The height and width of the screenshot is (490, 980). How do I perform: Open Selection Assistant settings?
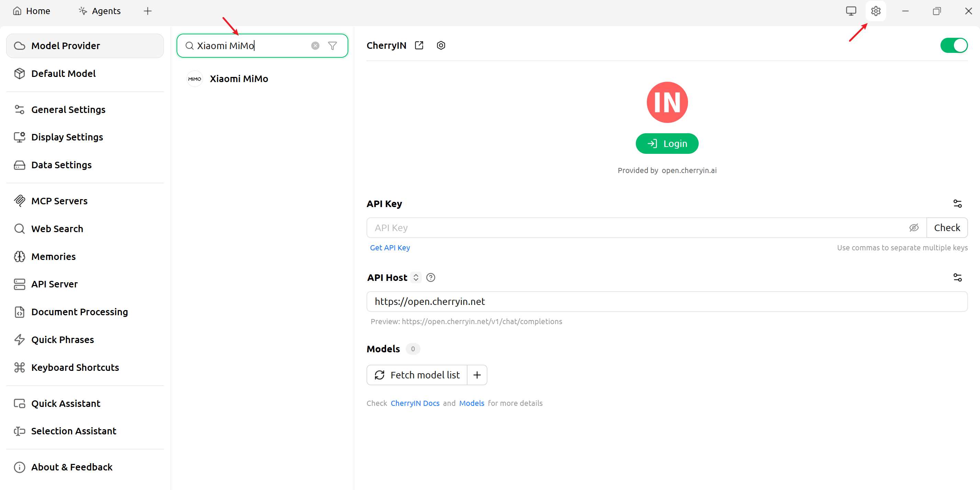(x=85, y=431)
